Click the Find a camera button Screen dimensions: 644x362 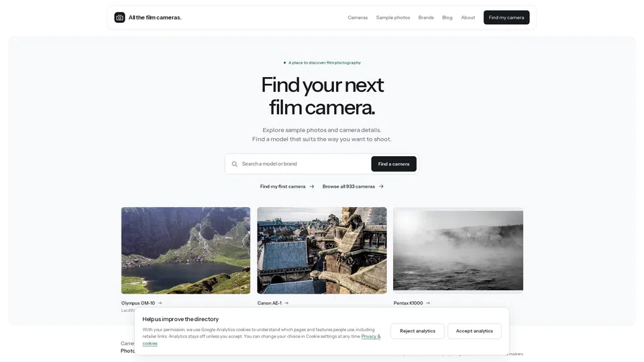pos(394,164)
